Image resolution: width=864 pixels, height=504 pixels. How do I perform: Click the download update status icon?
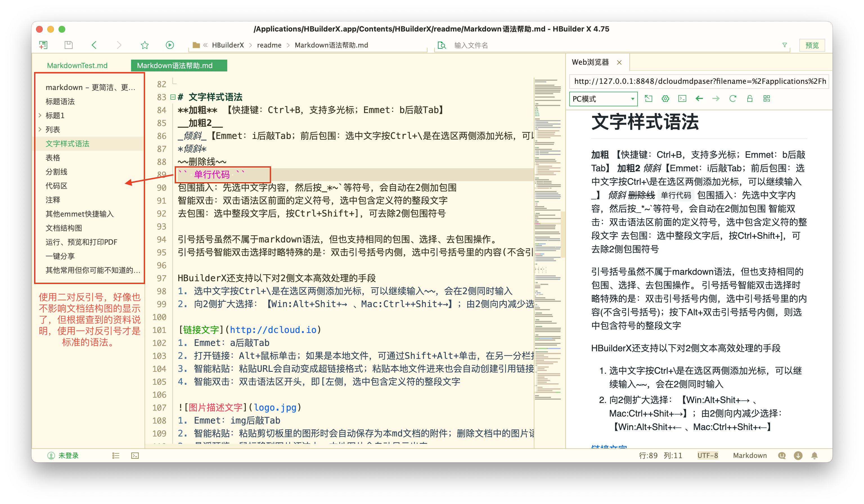pos(798,455)
